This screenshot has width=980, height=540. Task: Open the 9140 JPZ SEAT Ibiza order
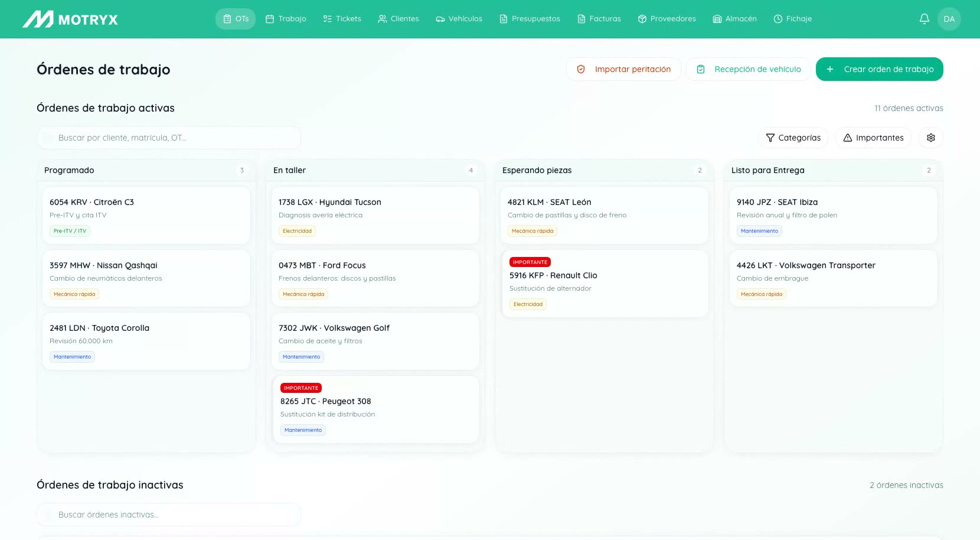834,216
